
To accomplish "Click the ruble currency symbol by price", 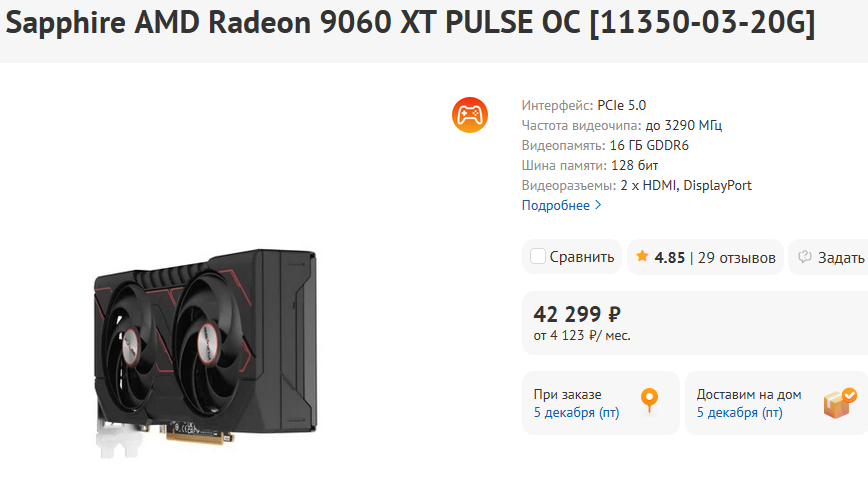I will [614, 315].
